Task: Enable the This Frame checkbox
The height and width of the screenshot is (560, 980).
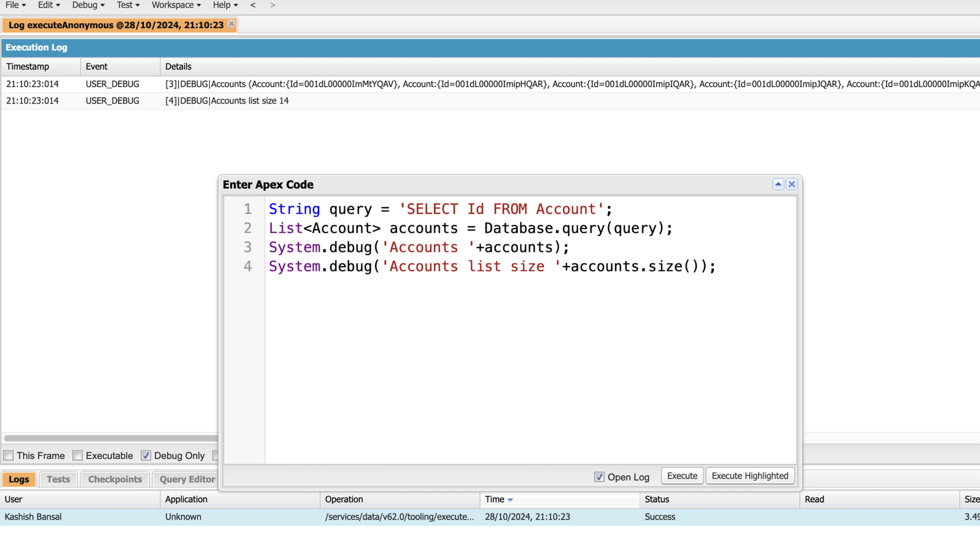Action: tap(9, 455)
